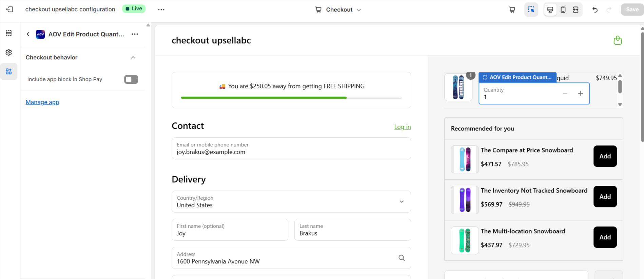Open the three-dot menu beside Live badge
The width and height of the screenshot is (644, 279).
coord(161,10)
